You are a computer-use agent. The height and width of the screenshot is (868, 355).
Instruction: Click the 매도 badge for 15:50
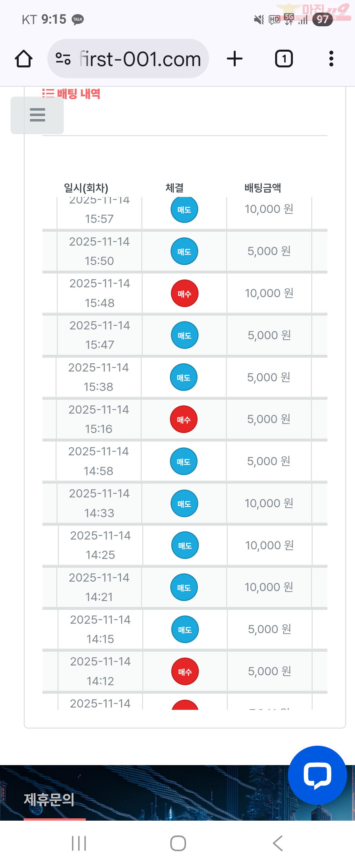(x=184, y=252)
